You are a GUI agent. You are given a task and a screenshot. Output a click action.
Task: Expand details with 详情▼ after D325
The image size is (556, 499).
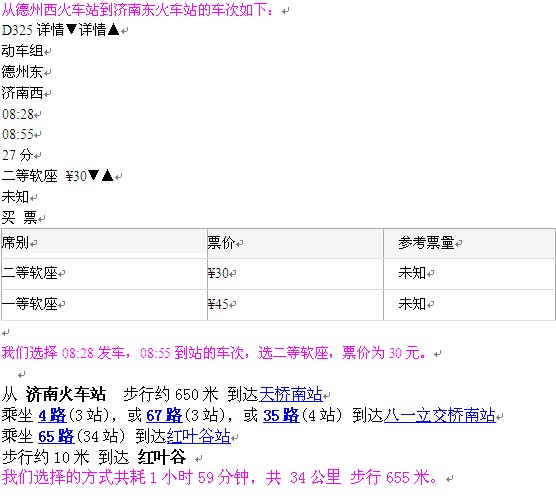(57, 30)
